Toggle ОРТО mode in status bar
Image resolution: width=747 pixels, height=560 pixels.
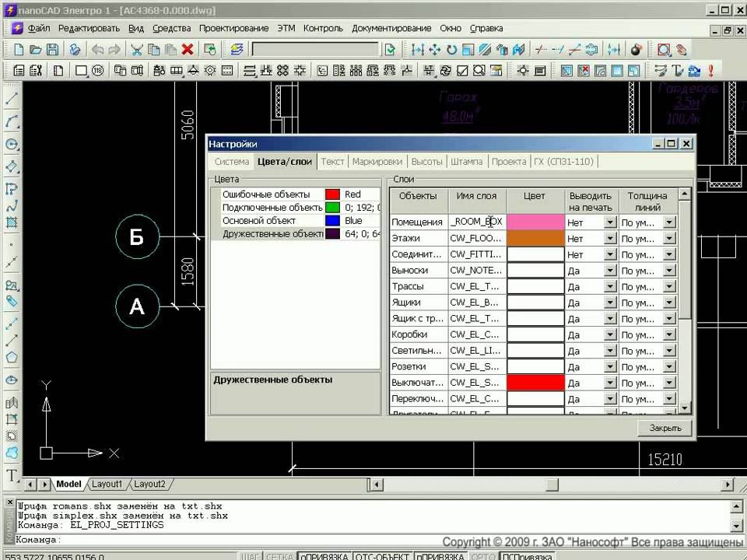pyautogui.click(x=482, y=556)
